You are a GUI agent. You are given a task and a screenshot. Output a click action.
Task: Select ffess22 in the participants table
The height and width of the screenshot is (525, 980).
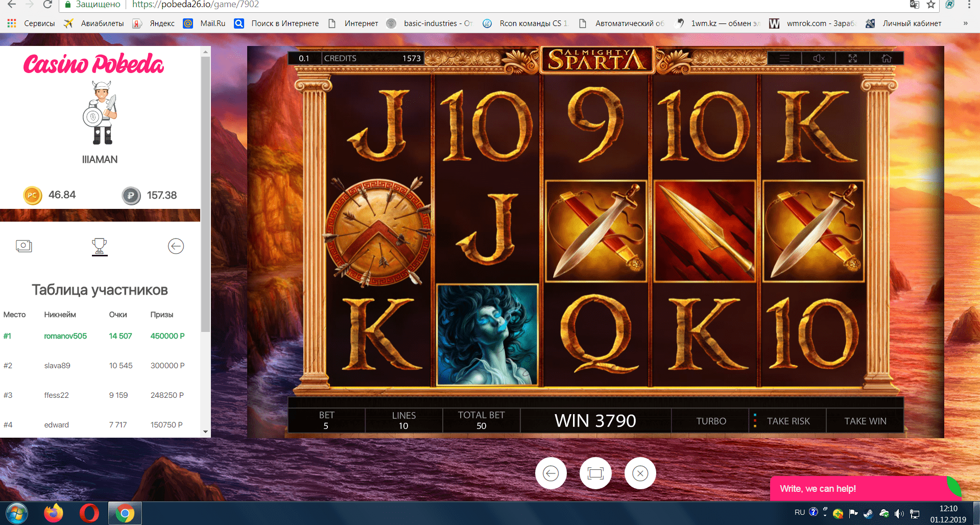click(x=56, y=395)
